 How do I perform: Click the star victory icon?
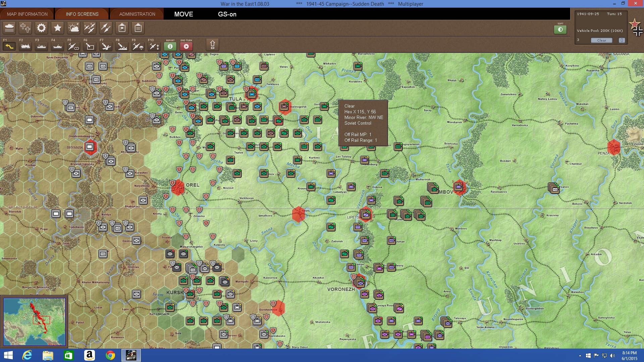tap(57, 28)
